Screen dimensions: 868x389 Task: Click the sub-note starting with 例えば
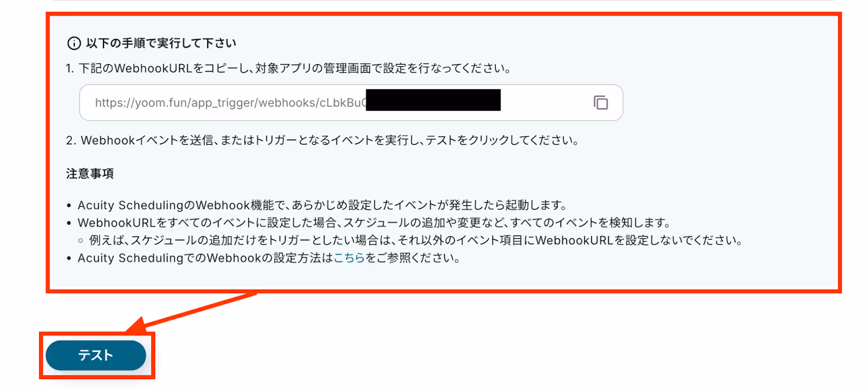(416, 240)
